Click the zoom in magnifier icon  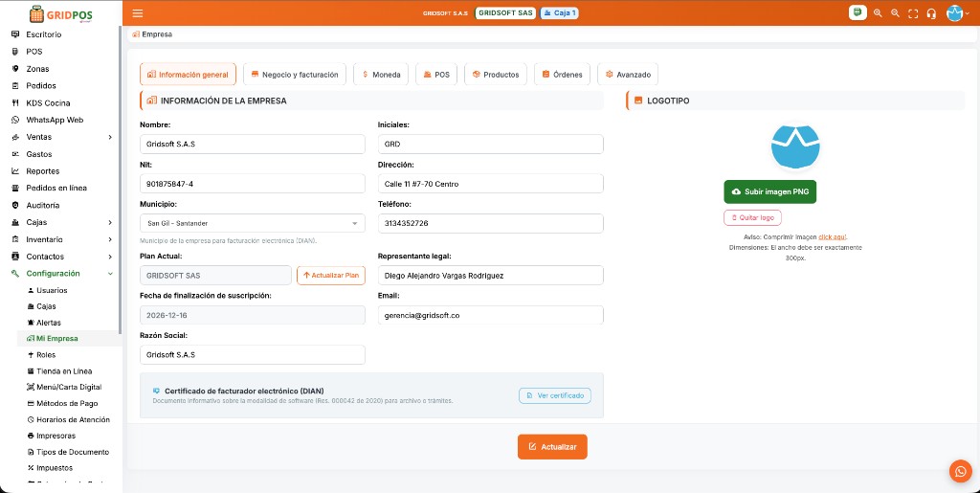878,13
